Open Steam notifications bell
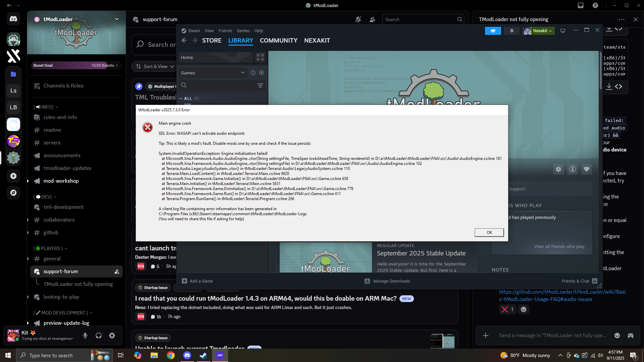This screenshot has width=644, height=362. 512,31
